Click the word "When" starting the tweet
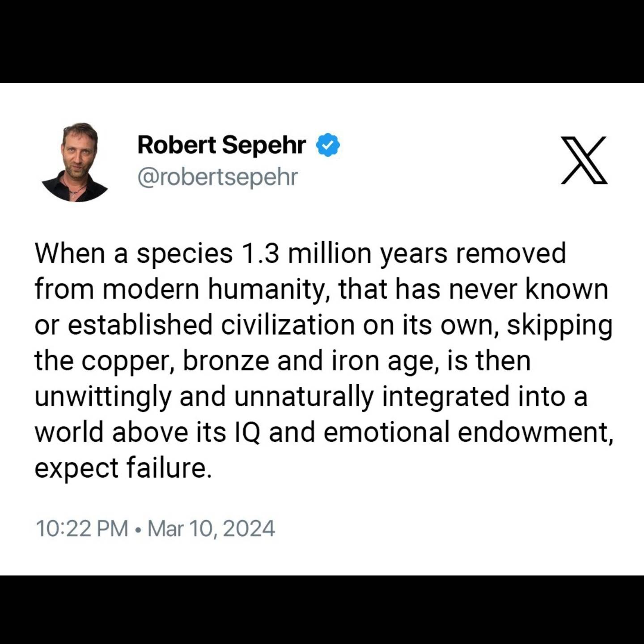The image size is (644, 644). [x=69, y=253]
